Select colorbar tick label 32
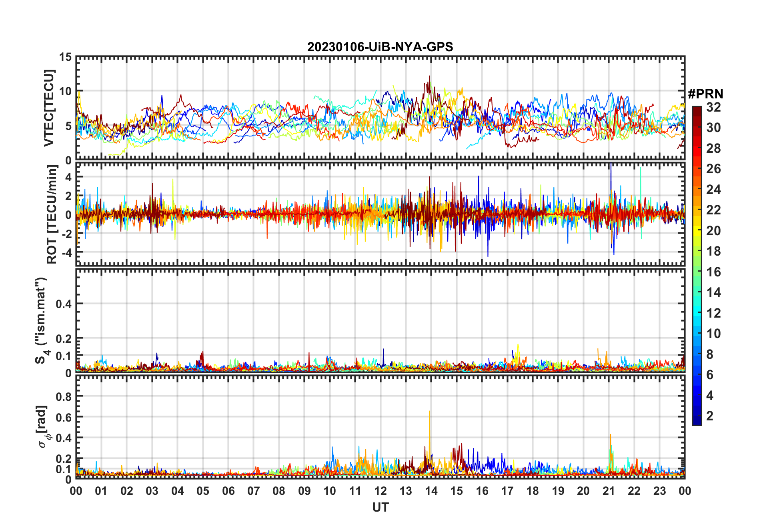761x532 pixels. (x=713, y=107)
